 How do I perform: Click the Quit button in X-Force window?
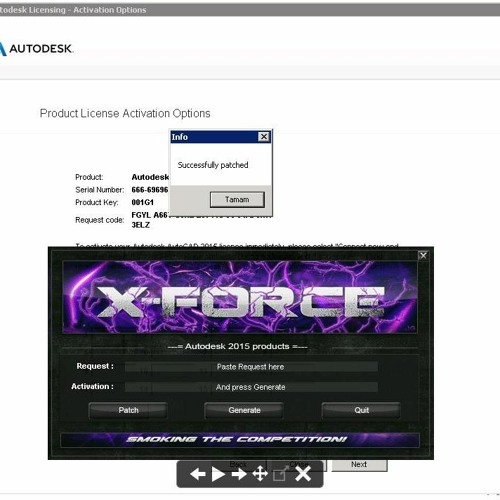click(x=361, y=410)
